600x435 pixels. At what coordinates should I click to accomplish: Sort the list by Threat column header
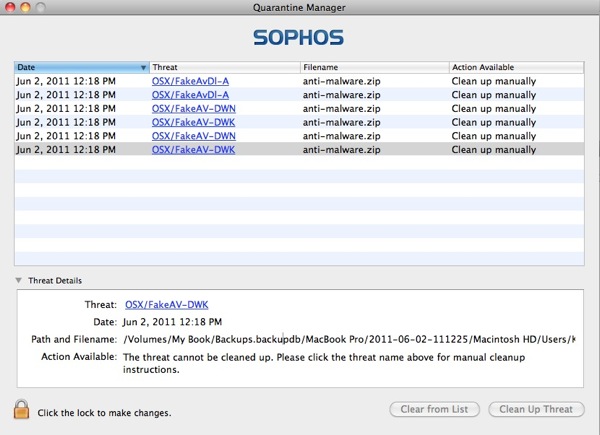[225, 67]
